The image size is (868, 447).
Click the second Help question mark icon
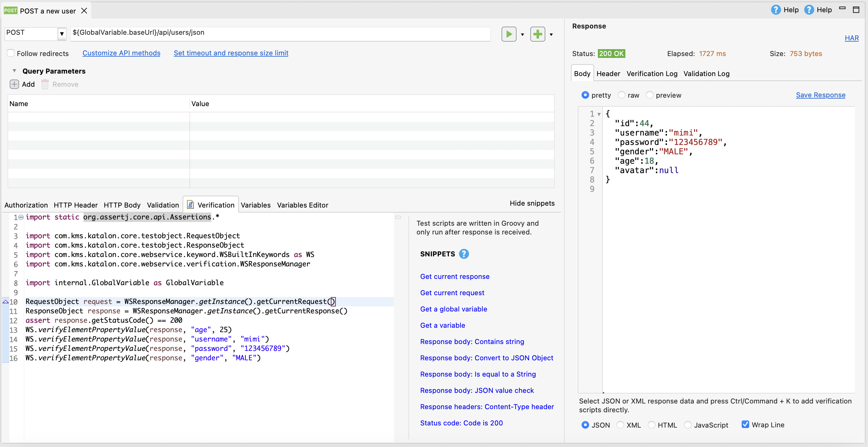click(x=809, y=10)
